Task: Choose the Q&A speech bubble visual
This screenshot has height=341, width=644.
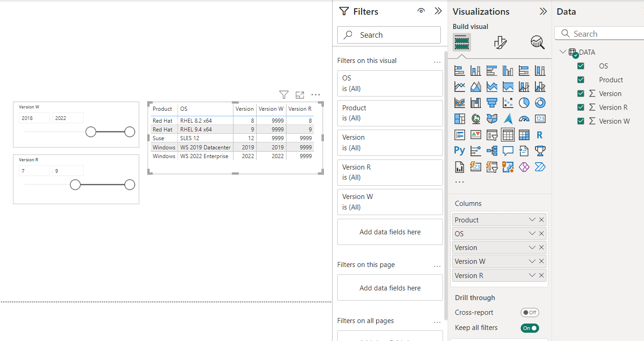Action: click(x=508, y=151)
